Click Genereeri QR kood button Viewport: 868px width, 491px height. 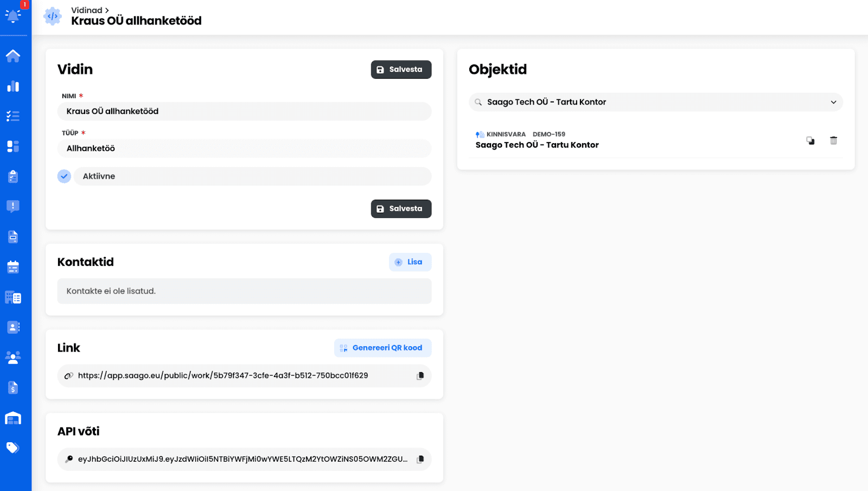(x=382, y=348)
